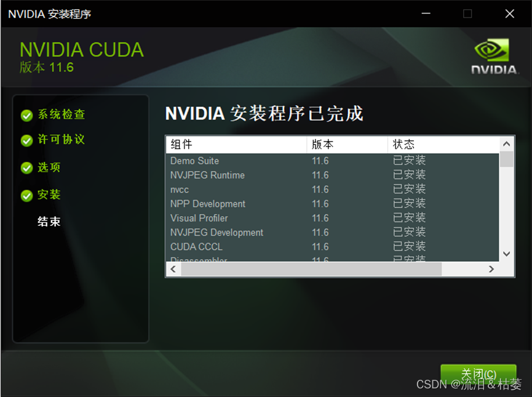The width and height of the screenshot is (532, 397).
Task: Click the list scroll up arrow
Action: click(x=507, y=144)
